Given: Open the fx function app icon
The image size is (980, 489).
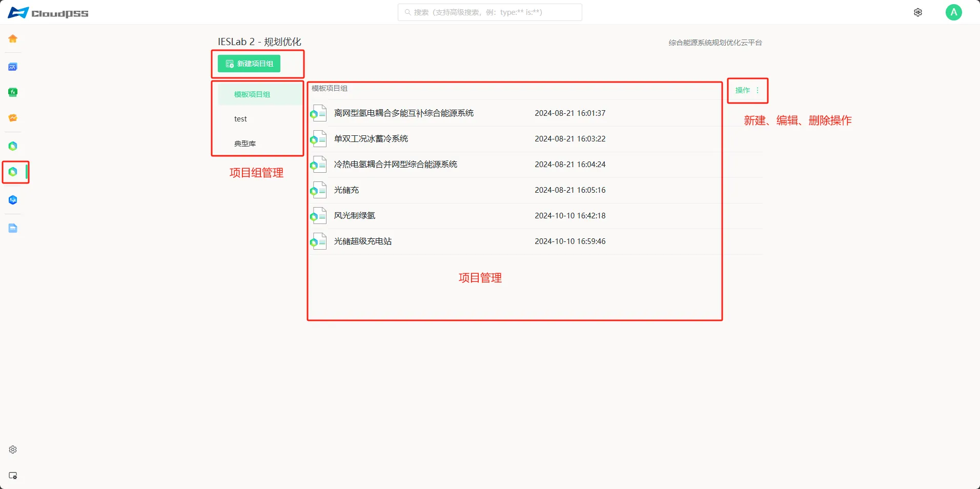Looking at the screenshot, I should click(x=12, y=92).
